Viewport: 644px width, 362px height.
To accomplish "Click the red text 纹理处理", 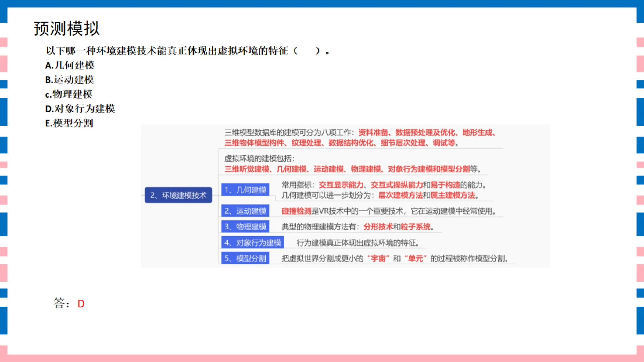I will pos(306,143).
